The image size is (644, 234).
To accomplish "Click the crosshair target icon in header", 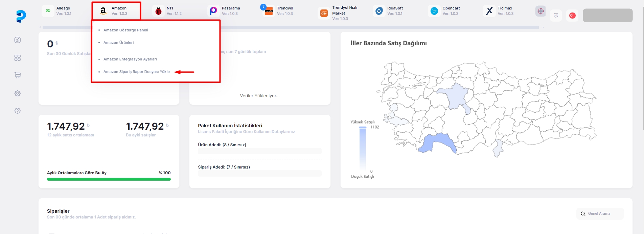I will click(x=540, y=11).
